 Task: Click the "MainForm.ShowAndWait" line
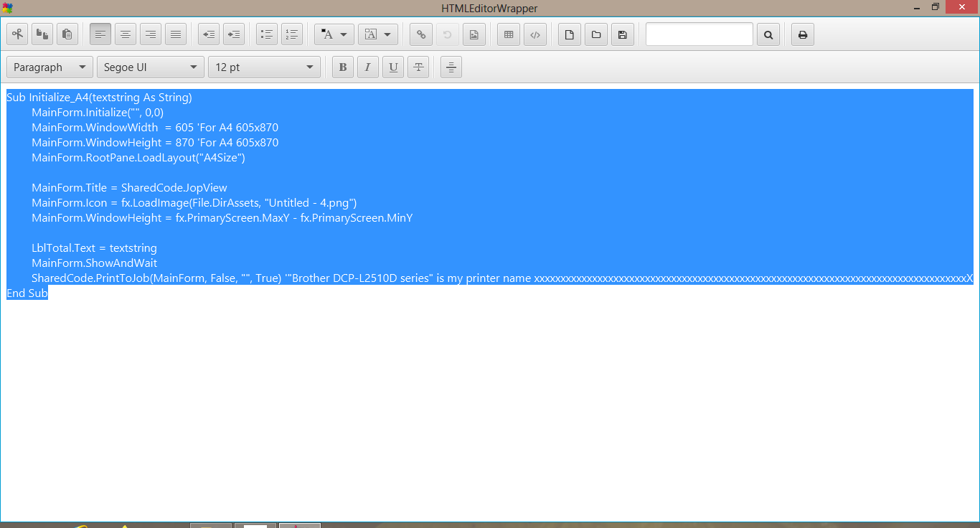click(x=95, y=263)
